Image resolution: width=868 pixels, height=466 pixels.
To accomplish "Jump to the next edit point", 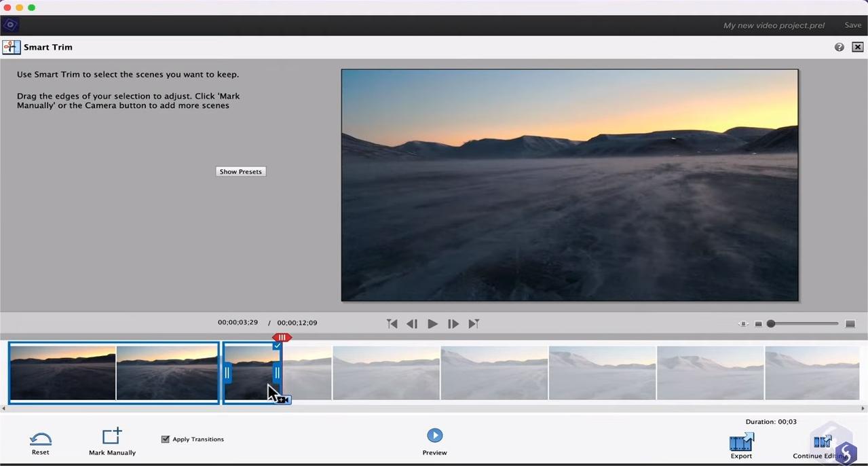I will tap(474, 324).
